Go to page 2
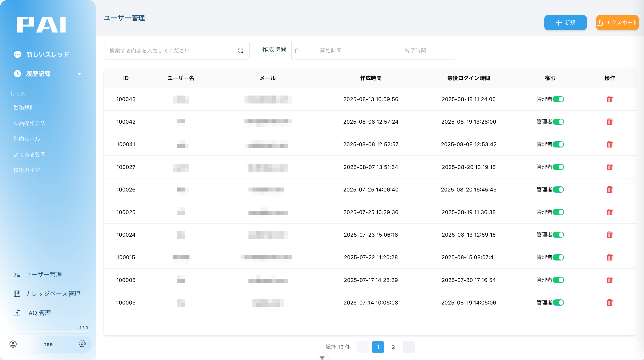Image resolution: width=644 pixels, height=360 pixels. 393,347
